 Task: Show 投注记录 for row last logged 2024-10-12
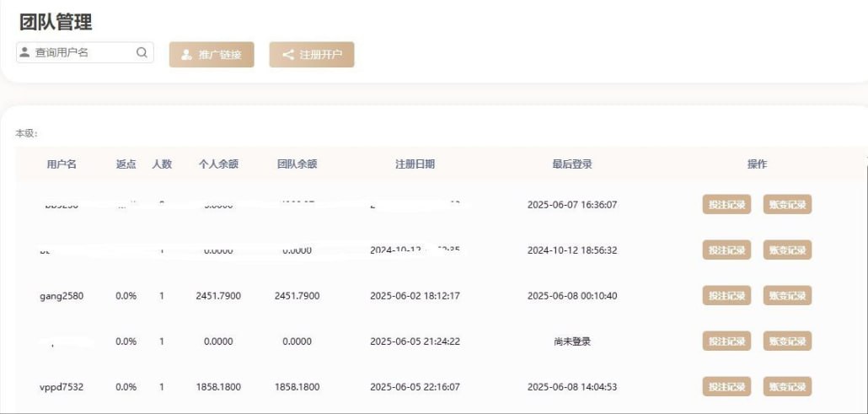tap(726, 250)
